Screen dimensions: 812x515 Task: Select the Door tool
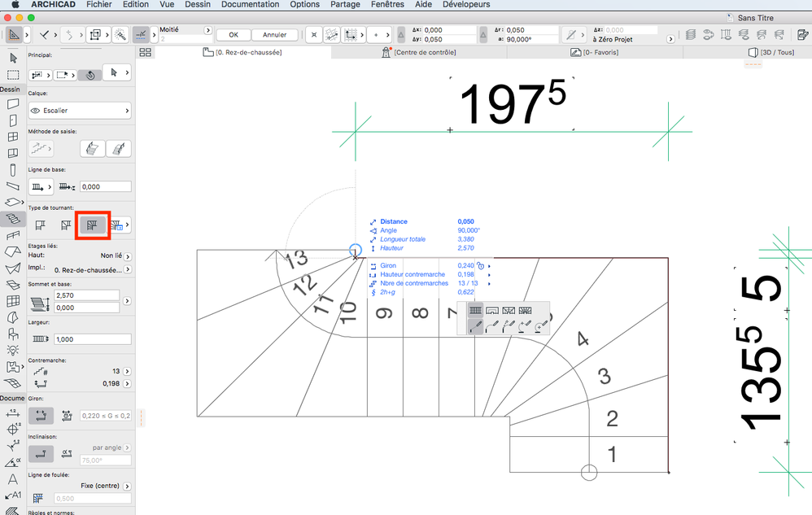pos(13,120)
